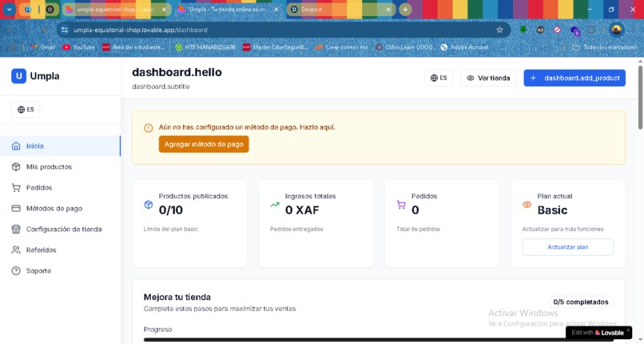The image size is (644, 344).
Task: Click the address bar with the umpla-equatorial-shop URL
Action: (284, 30)
